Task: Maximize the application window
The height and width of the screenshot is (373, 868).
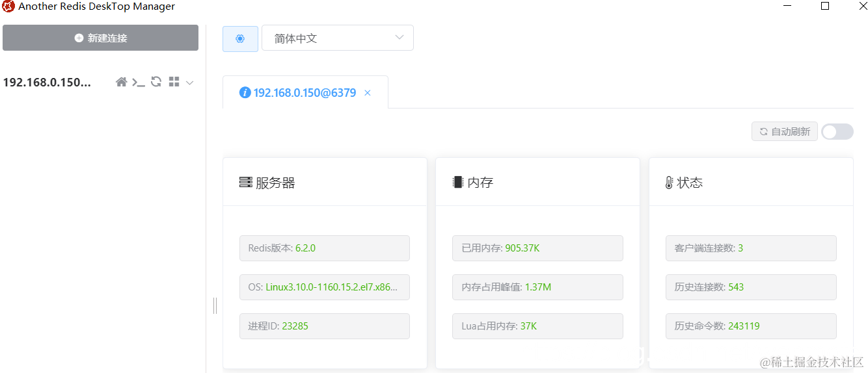Action: click(825, 6)
